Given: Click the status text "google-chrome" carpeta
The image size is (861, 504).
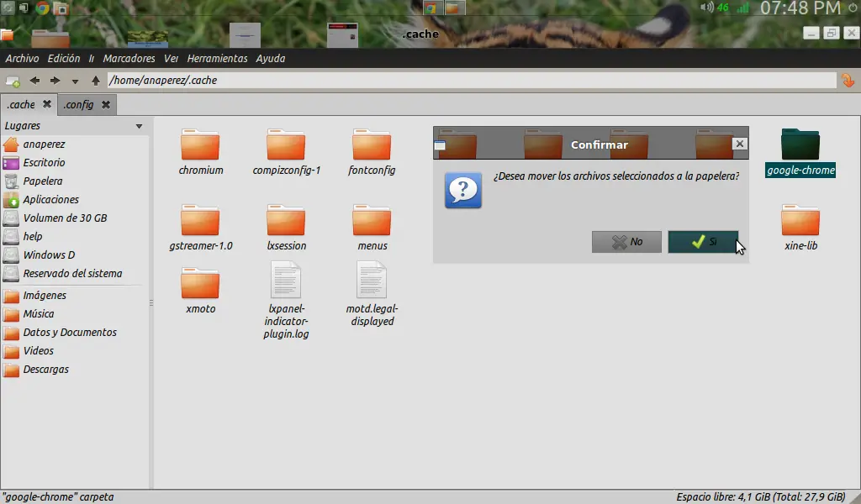Looking at the screenshot, I should [58, 497].
